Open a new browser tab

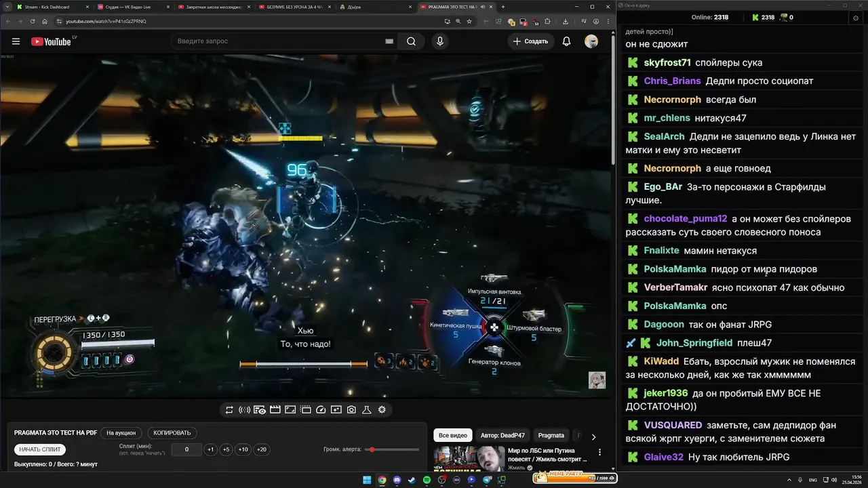point(502,7)
